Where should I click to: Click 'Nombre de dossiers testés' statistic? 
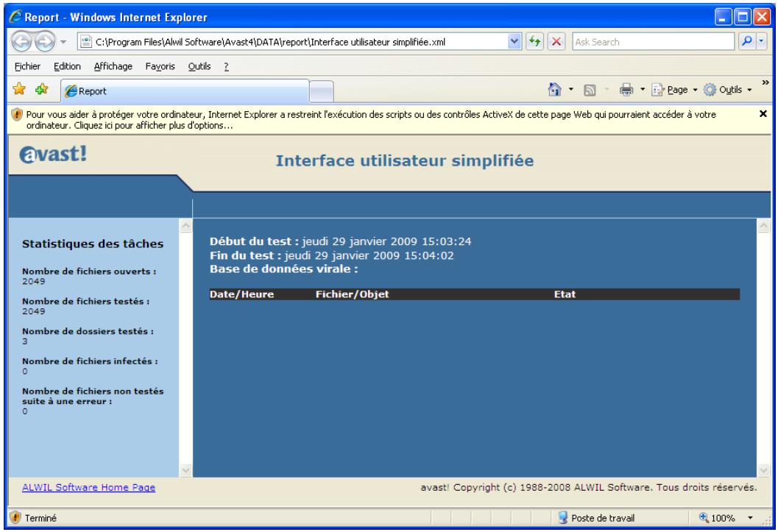(88, 336)
